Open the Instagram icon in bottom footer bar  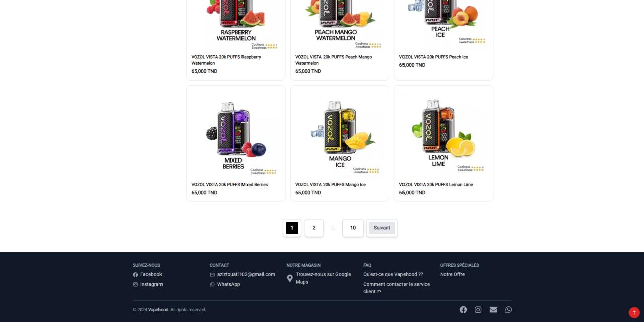[x=478, y=310]
